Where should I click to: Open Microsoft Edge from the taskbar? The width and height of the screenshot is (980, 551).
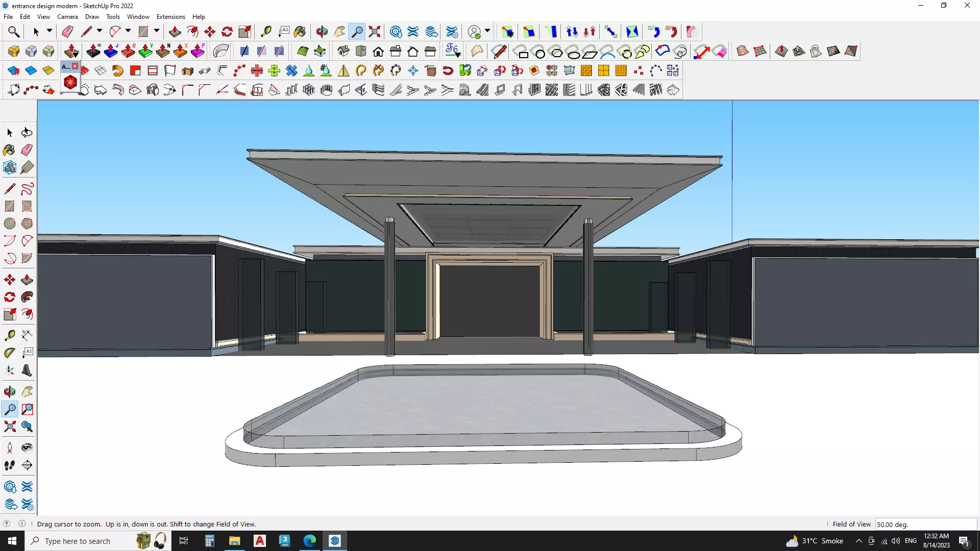point(309,541)
